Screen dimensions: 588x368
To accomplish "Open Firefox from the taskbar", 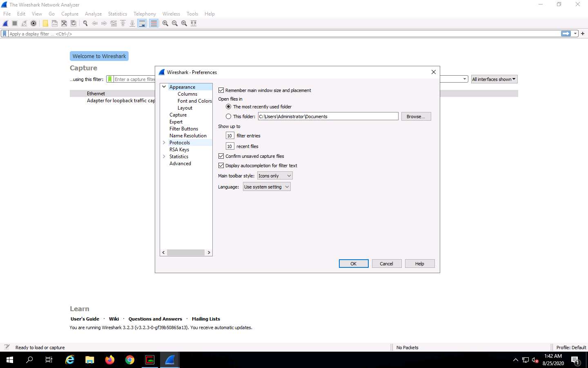I will pyautogui.click(x=110, y=360).
